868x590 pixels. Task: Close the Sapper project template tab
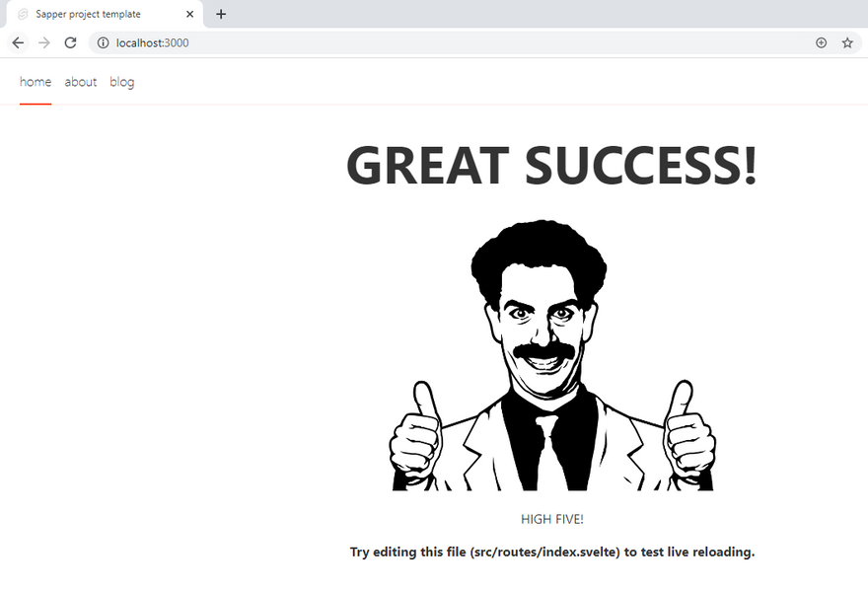189,14
